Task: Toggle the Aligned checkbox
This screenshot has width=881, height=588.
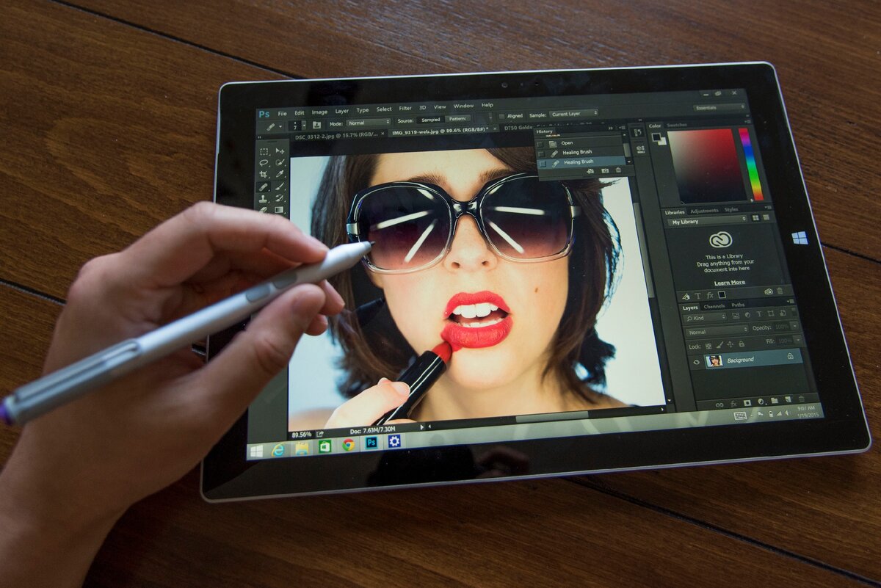Action: [502, 116]
